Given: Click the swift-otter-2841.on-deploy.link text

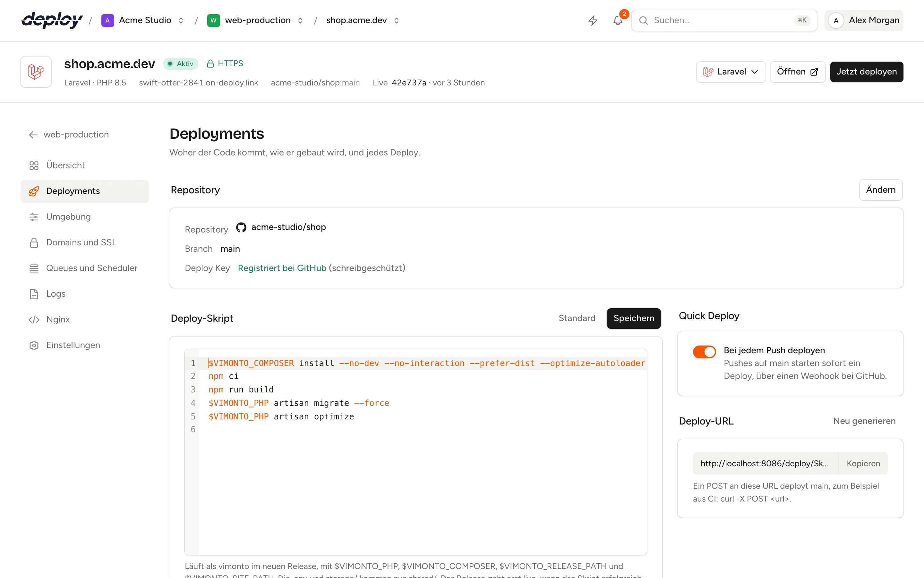Looking at the screenshot, I should pos(199,83).
